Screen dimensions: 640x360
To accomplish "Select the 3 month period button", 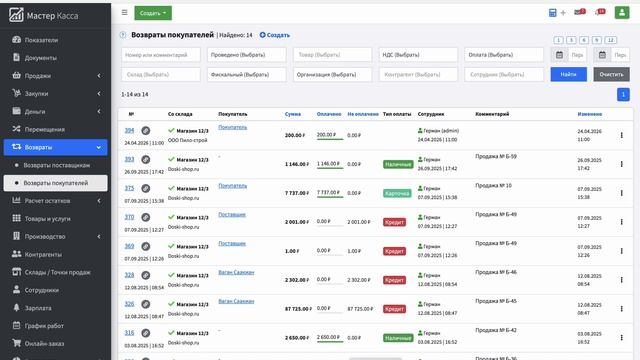I will coord(571,40).
